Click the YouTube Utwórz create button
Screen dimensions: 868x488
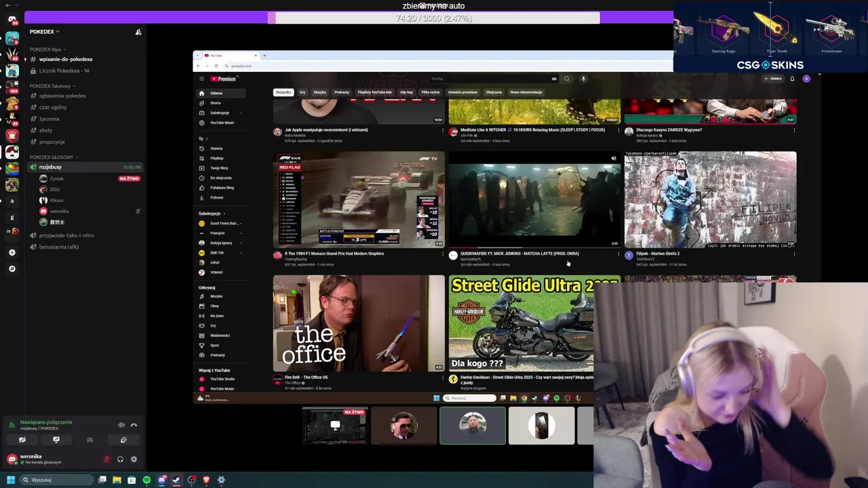coord(773,79)
